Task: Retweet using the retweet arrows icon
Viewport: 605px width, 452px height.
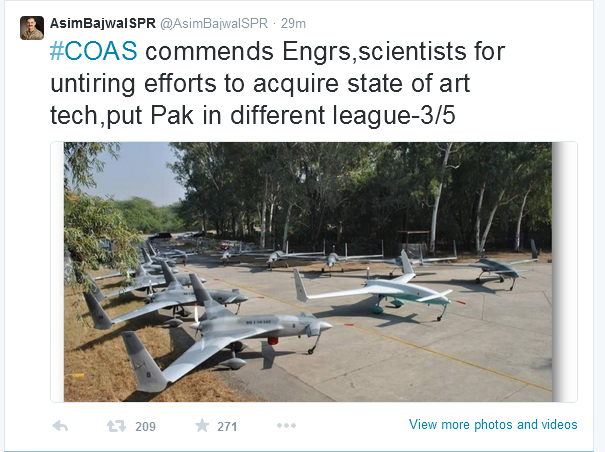Action: click(116, 426)
